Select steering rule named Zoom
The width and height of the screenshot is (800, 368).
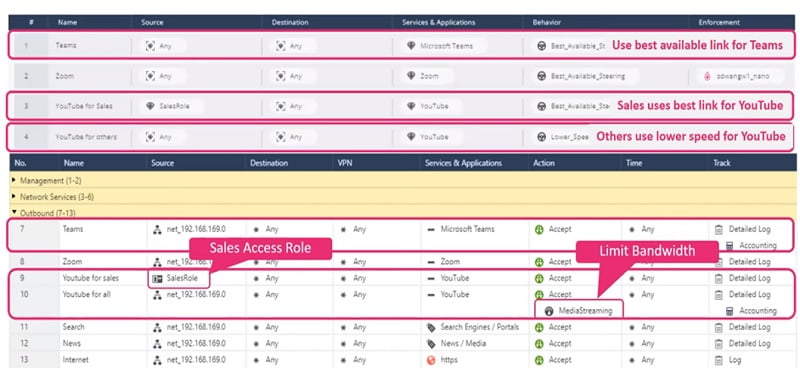click(x=65, y=76)
